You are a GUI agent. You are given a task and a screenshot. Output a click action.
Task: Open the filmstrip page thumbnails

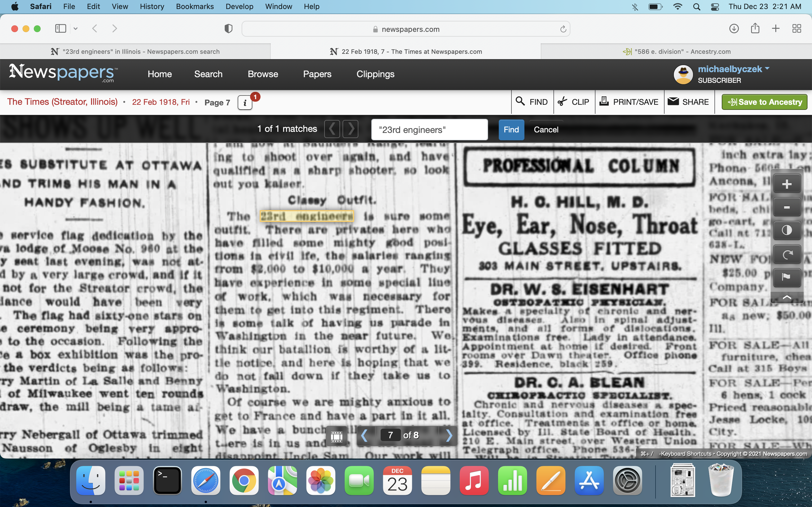point(337,436)
